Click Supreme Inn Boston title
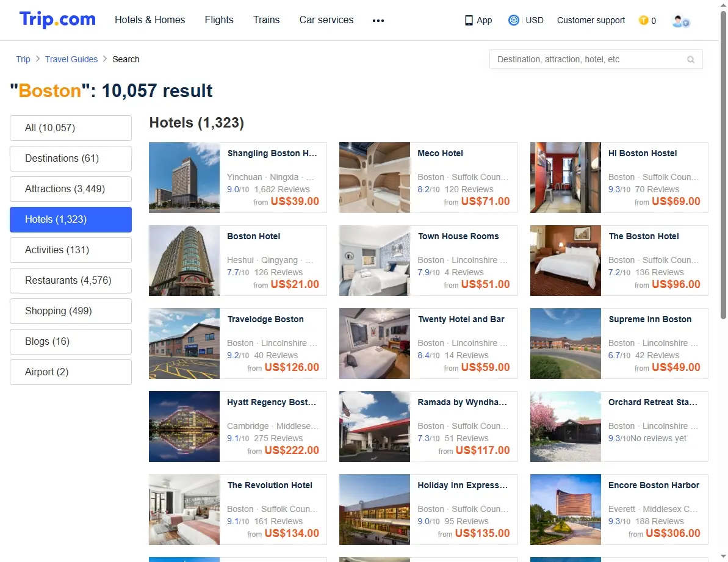 [650, 319]
